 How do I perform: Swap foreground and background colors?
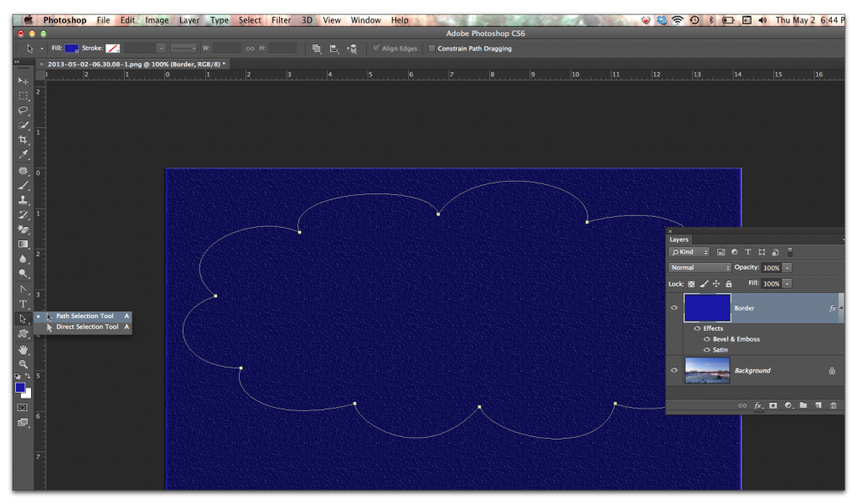pyautogui.click(x=28, y=376)
